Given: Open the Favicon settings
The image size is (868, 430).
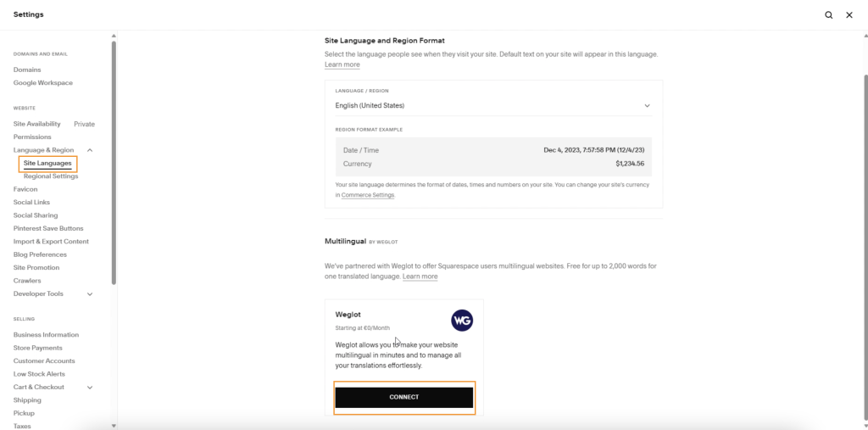Looking at the screenshot, I should click(25, 189).
